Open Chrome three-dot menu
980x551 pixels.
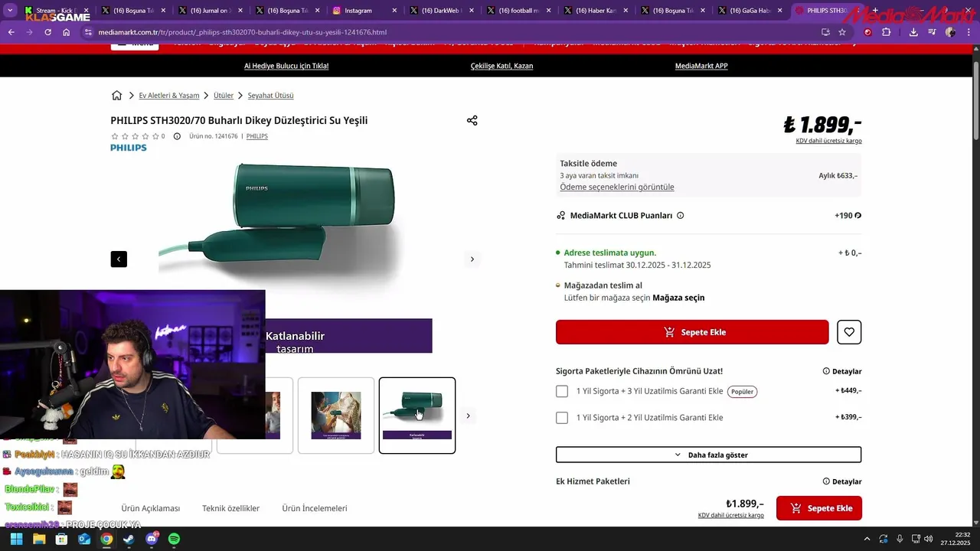point(969,32)
